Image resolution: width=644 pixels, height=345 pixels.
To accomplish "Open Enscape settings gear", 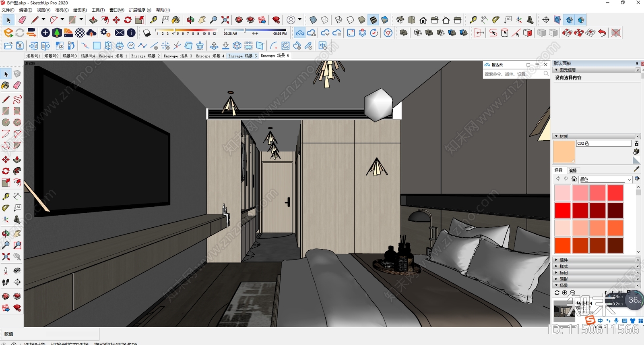I will point(105,33).
